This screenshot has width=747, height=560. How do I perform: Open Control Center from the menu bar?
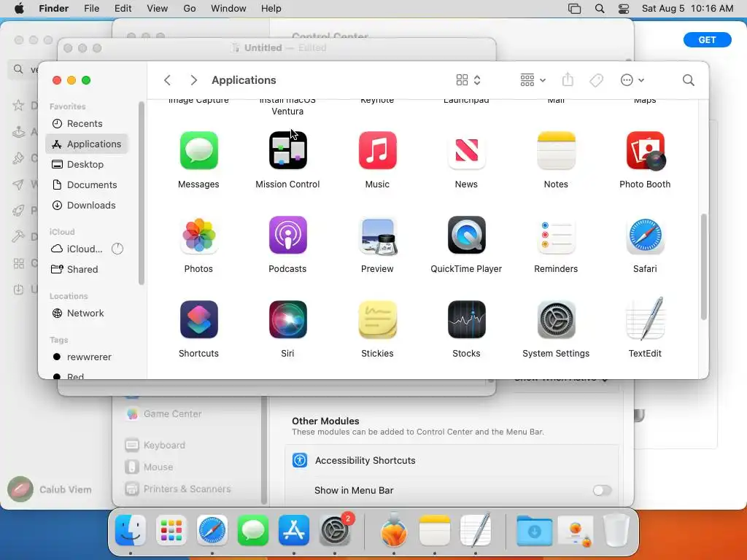pyautogui.click(x=623, y=9)
